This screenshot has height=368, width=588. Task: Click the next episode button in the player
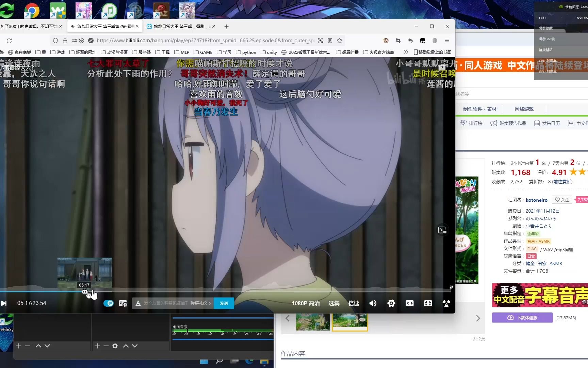(4, 303)
